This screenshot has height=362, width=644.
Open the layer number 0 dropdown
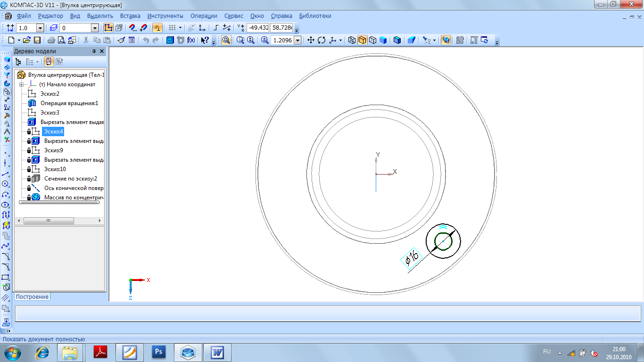(95, 28)
